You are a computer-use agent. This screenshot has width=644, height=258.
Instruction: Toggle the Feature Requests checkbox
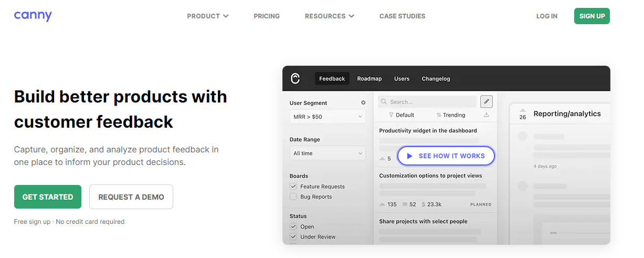pyautogui.click(x=293, y=187)
